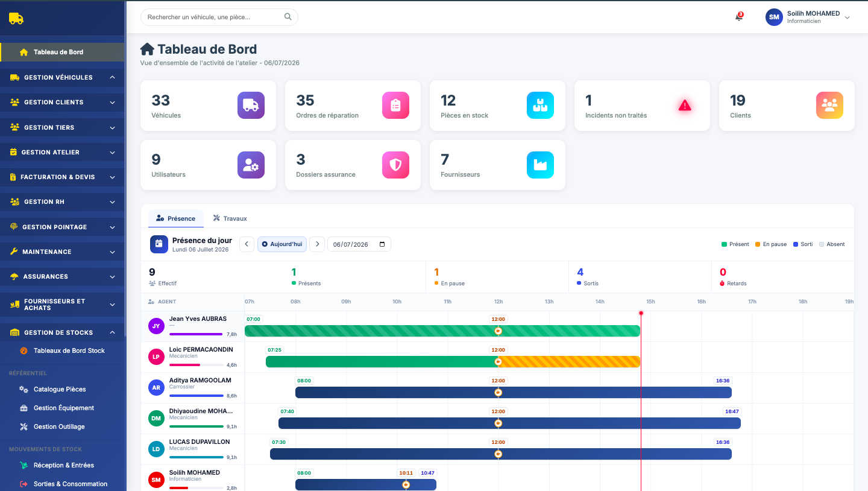Select the Présence tab
The width and height of the screenshot is (868, 491).
tap(176, 218)
